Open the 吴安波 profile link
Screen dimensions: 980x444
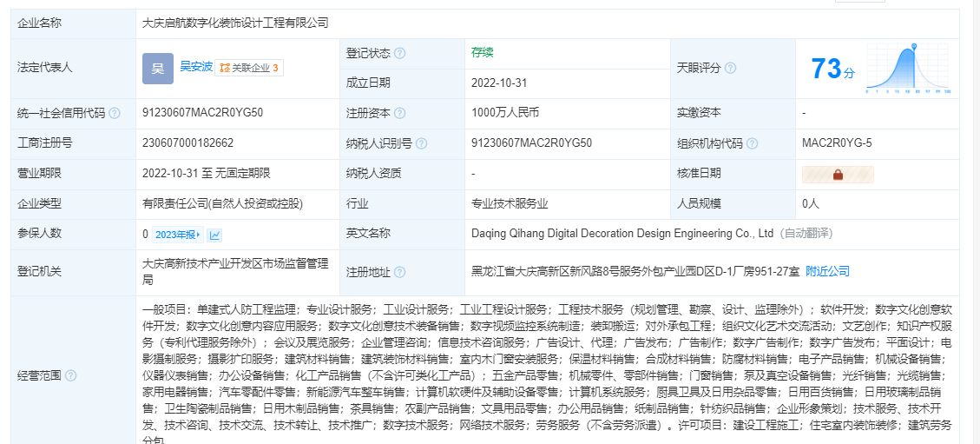coord(195,66)
